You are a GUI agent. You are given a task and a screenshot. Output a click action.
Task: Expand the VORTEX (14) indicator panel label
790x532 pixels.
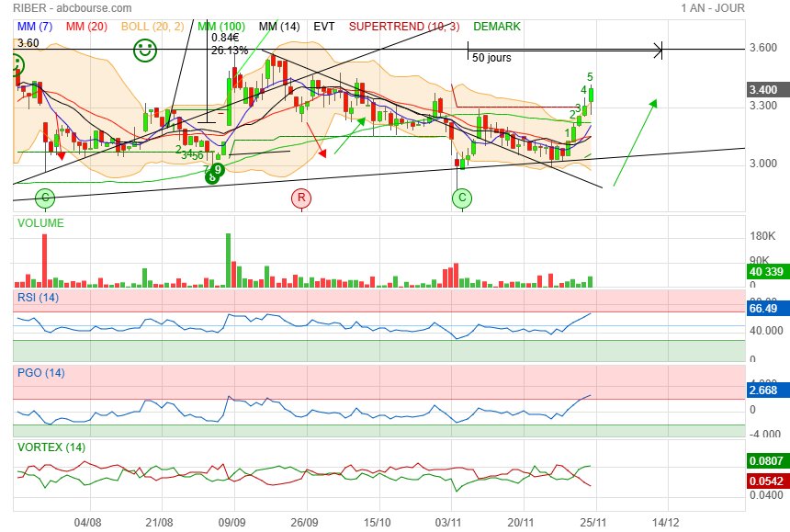49,447
